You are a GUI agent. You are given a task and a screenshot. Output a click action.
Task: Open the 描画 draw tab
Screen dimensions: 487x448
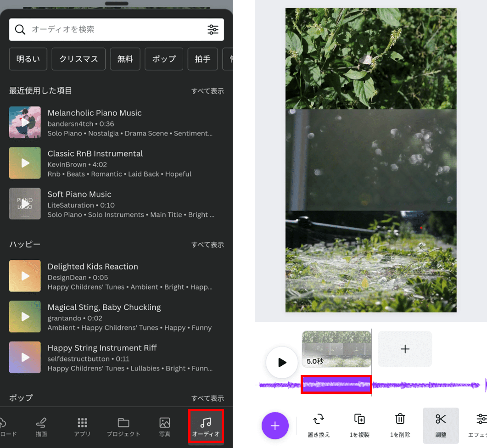[x=41, y=427]
